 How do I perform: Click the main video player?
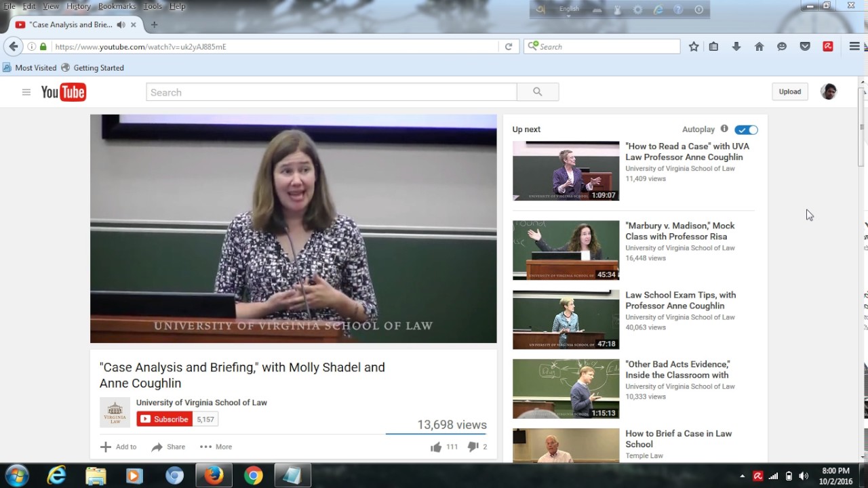[x=294, y=228]
